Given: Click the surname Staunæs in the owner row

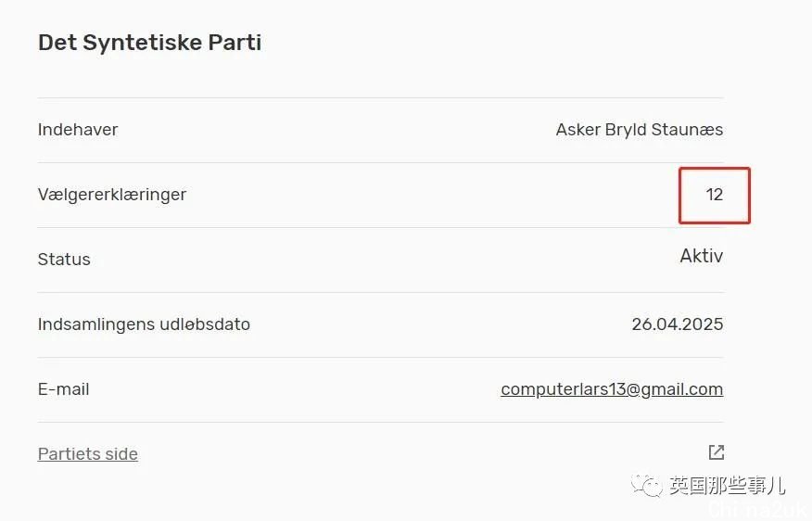Looking at the screenshot, I should pyautogui.click(x=687, y=130).
